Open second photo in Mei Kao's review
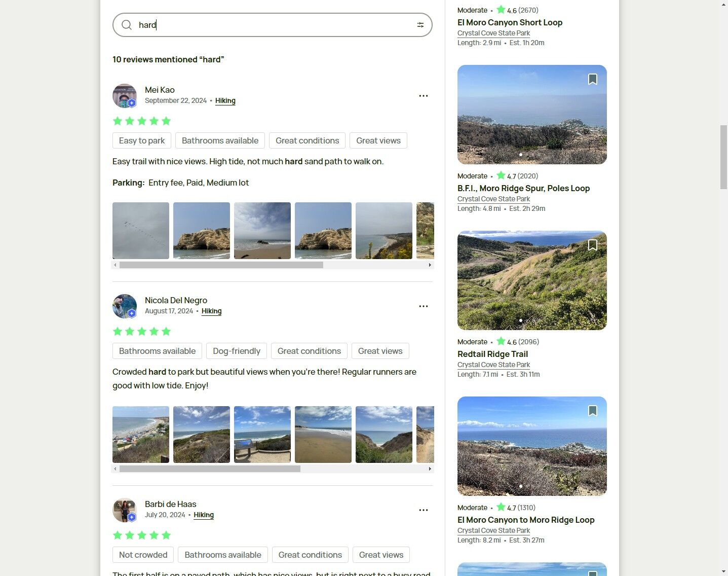Screen dimensions: 728x576 (202, 231)
